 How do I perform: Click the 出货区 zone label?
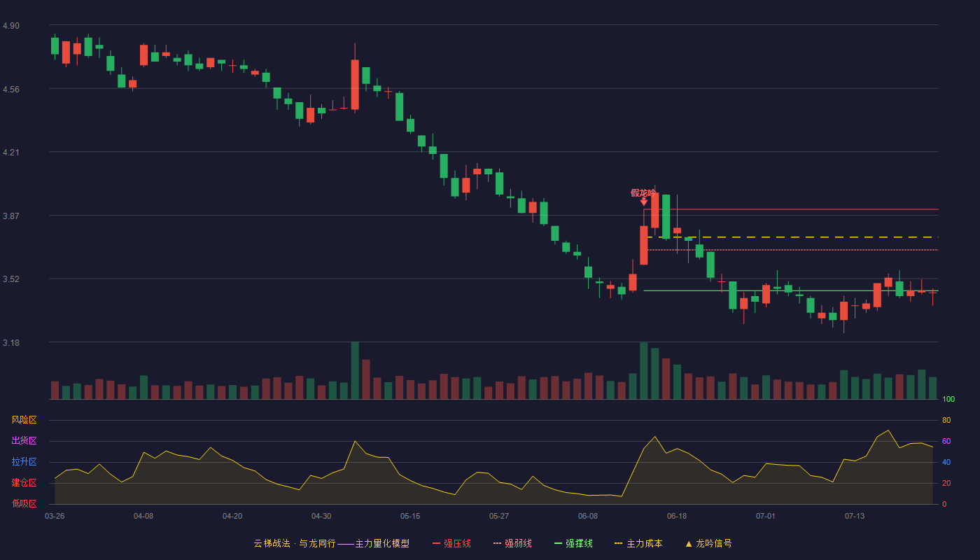(x=24, y=441)
